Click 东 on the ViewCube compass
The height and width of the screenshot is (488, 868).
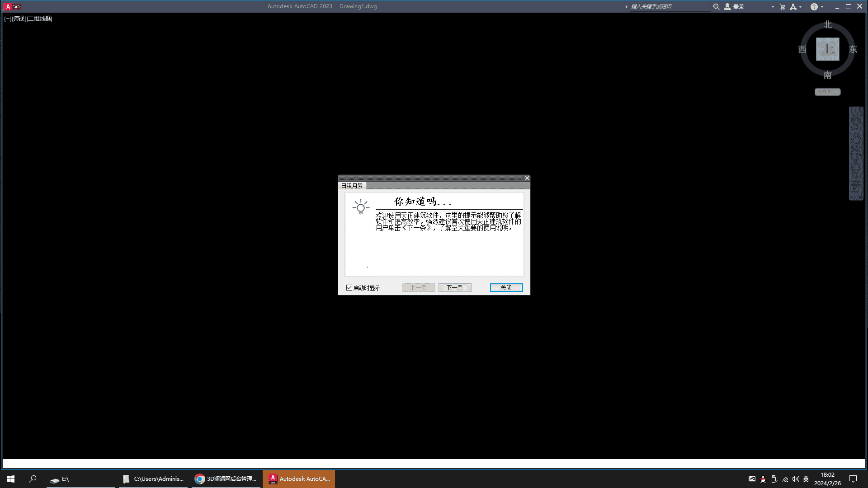tap(853, 49)
